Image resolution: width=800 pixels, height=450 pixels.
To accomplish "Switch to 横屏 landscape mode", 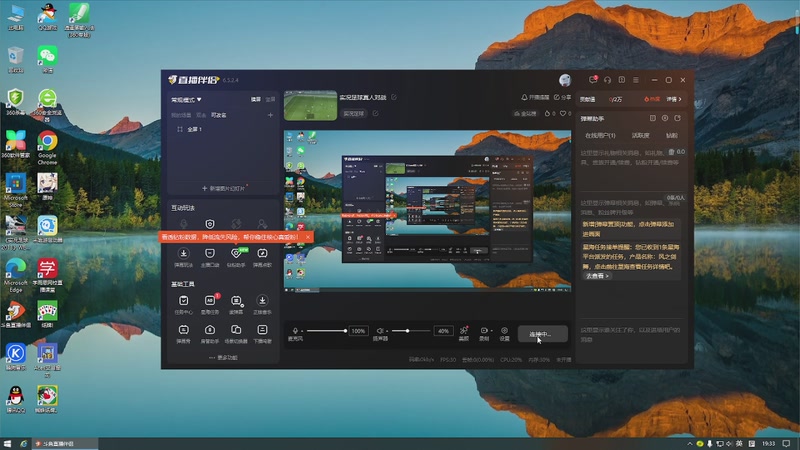I will pyautogui.click(x=256, y=99).
